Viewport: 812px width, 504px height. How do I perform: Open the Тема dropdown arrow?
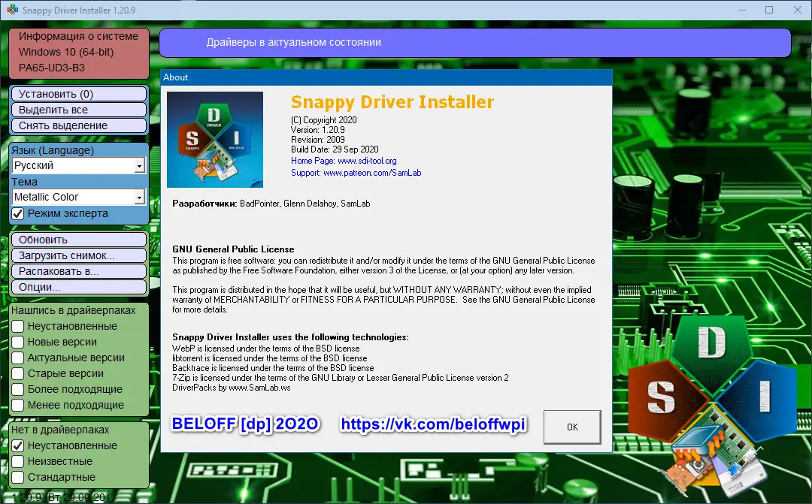tap(139, 197)
